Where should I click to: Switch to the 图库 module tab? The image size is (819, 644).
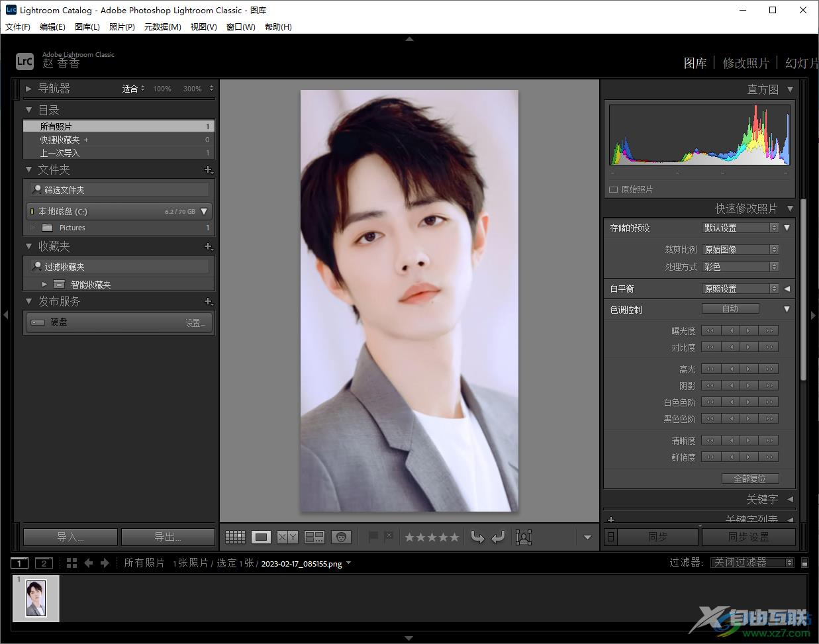[695, 63]
